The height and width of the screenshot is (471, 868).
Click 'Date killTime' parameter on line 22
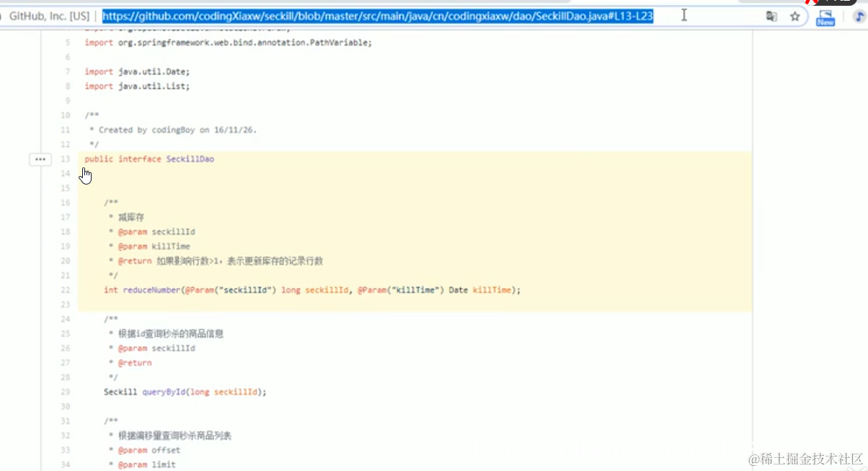click(x=479, y=290)
